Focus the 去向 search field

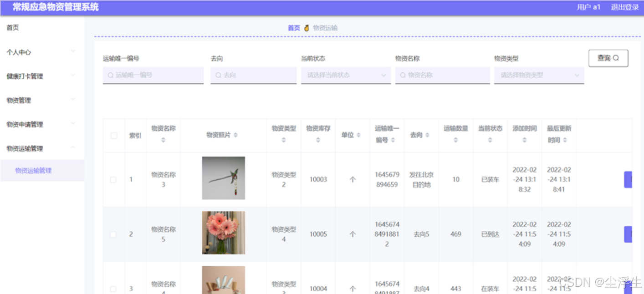[253, 75]
